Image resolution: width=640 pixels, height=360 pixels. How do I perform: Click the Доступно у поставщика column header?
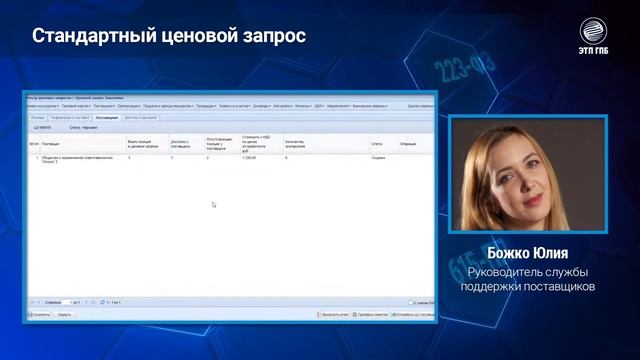click(187, 144)
